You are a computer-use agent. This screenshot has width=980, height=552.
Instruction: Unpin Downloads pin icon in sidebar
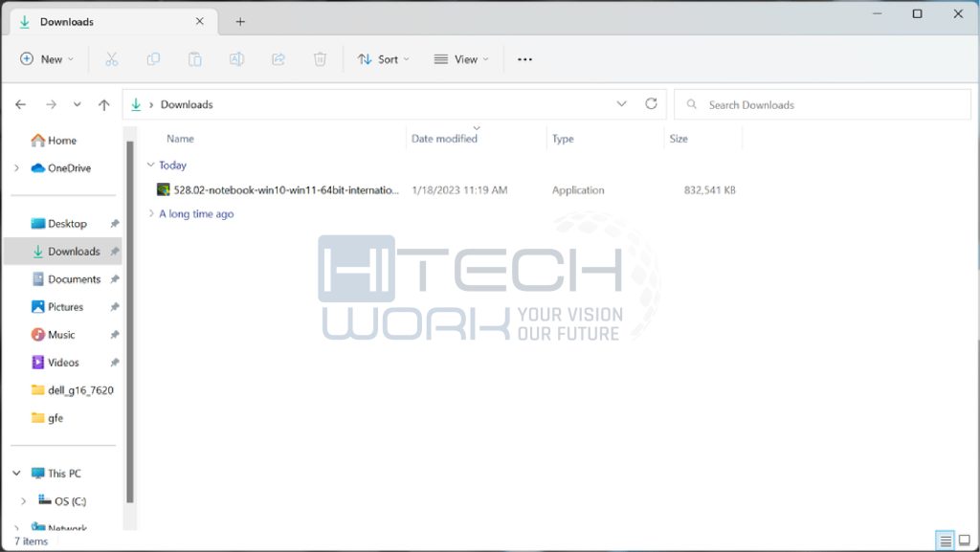115,251
